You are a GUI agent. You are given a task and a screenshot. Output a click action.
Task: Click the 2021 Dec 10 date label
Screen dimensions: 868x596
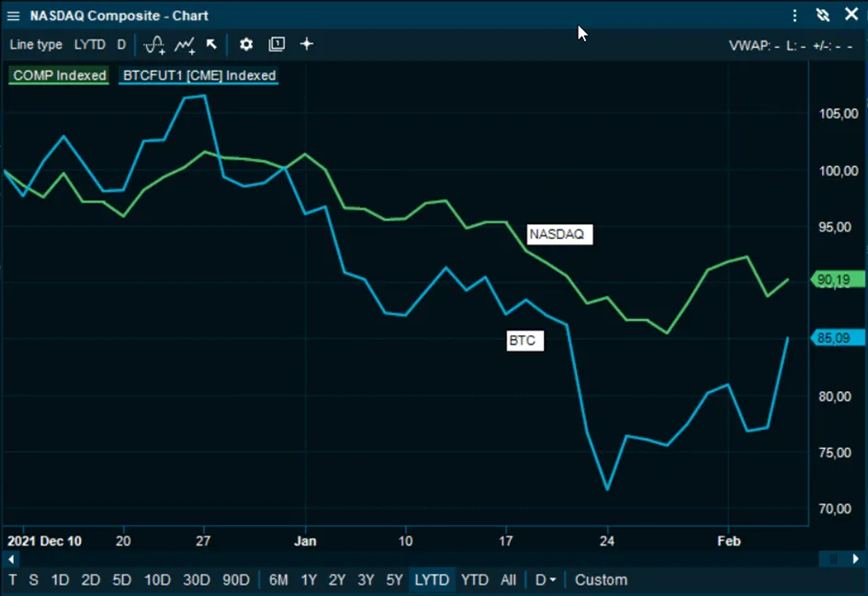(x=44, y=541)
